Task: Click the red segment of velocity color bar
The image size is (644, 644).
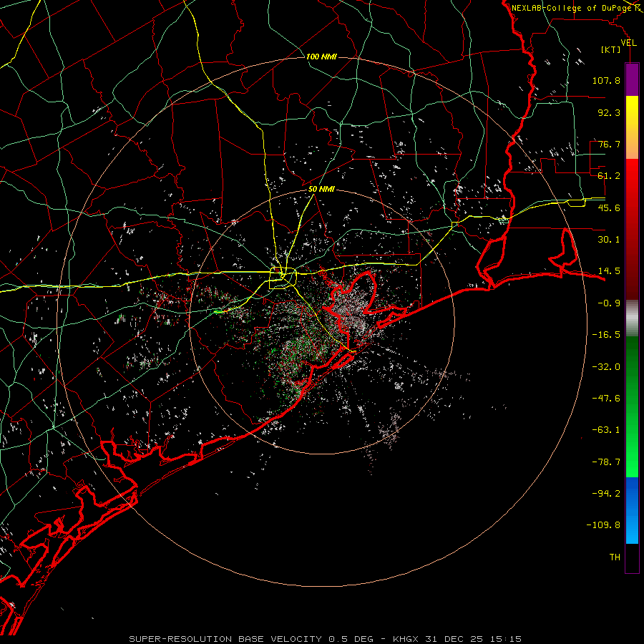Action: 632,229
